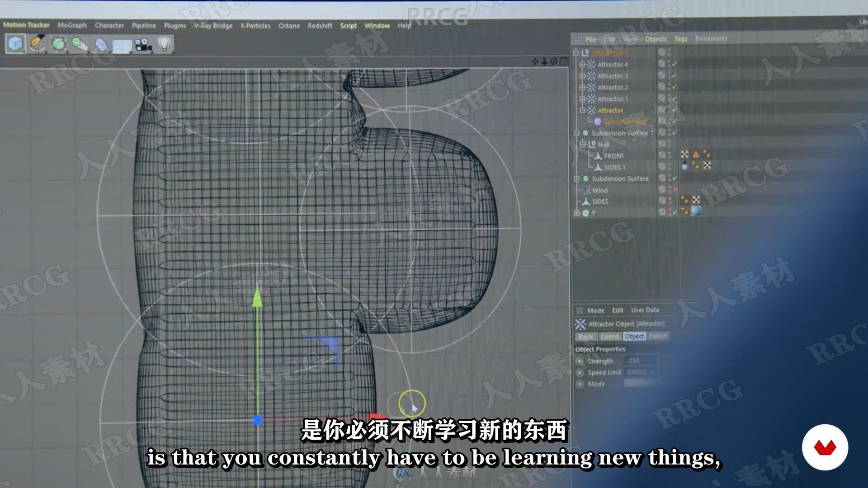This screenshot has width=868, height=488.
Task: Click the blue Z axis origin dot
Action: coord(258,421)
